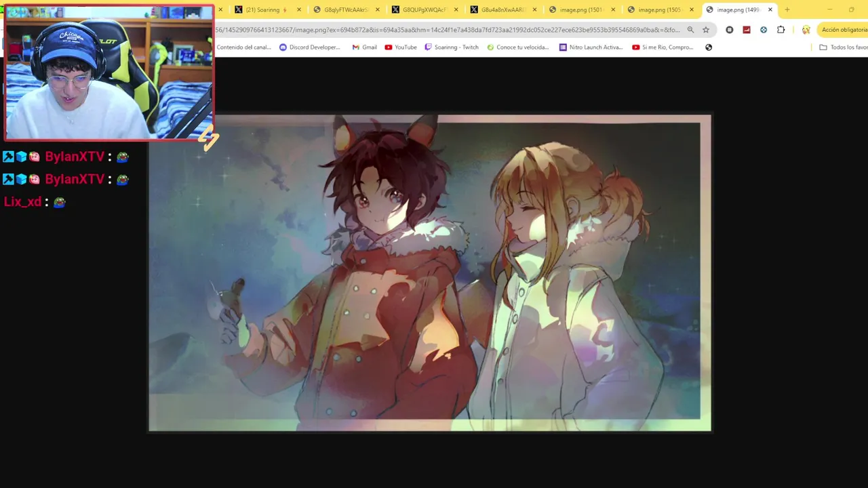Close the 'G8u4a8nXwAAR' tab
The width and height of the screenshot is (868, 488).
[535, 9]
